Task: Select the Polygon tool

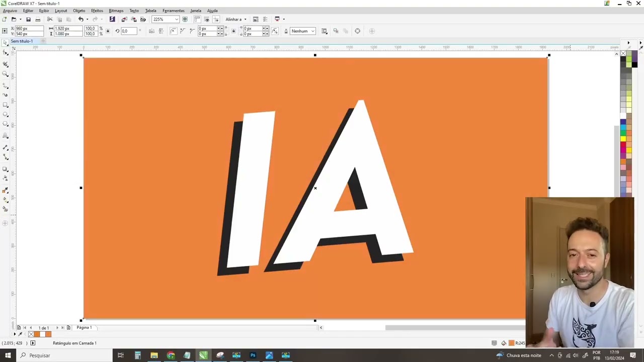Action: click(x=6, y=124)
